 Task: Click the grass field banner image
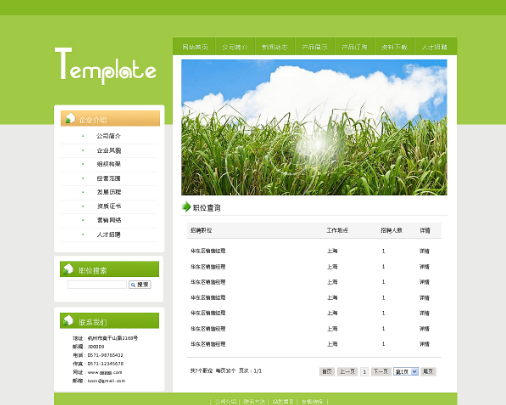tap(314, 127)
